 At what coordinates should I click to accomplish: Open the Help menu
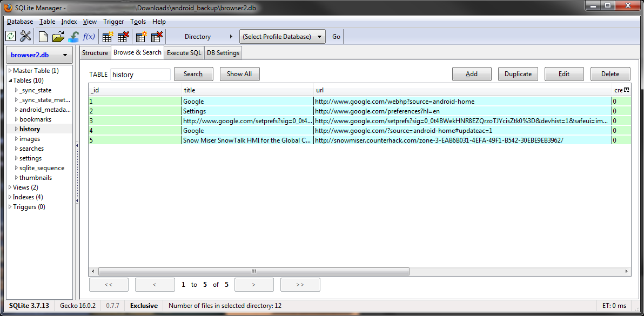point(159,22)
